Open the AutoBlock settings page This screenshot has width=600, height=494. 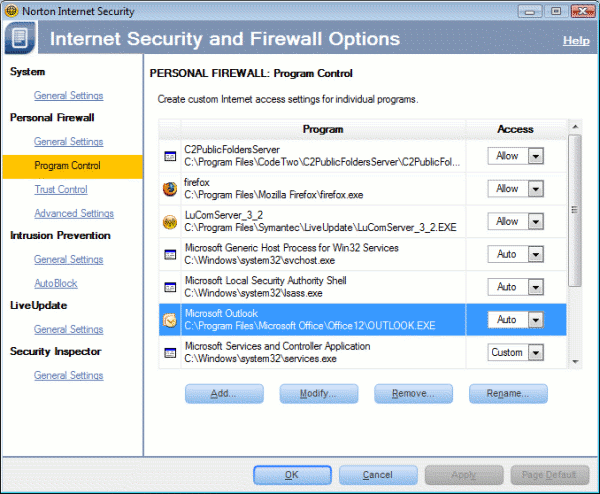pos(56,284)
